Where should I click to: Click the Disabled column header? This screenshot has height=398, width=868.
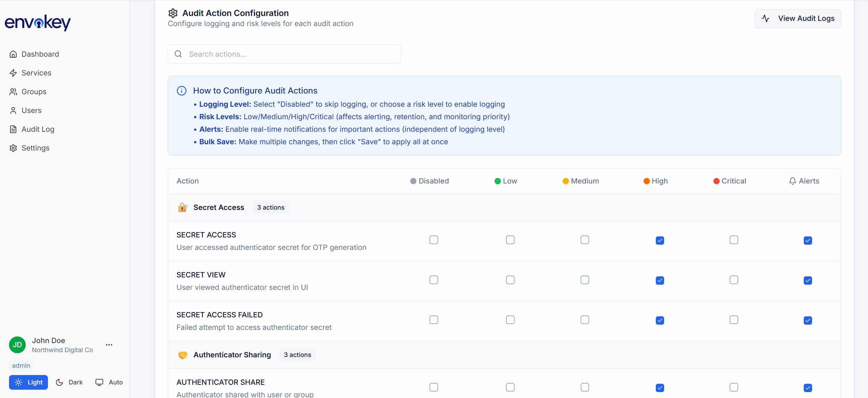430,181
